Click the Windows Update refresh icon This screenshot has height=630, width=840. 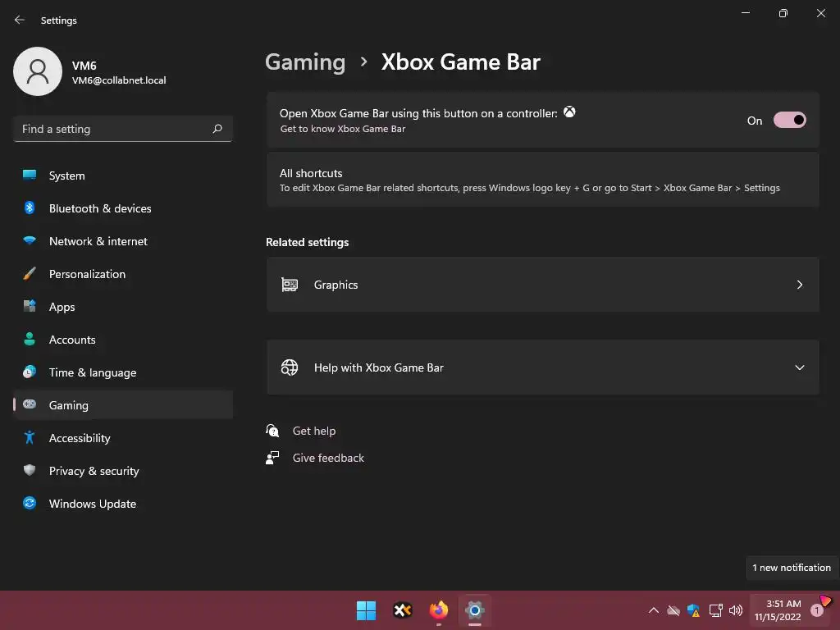point(30,503)
